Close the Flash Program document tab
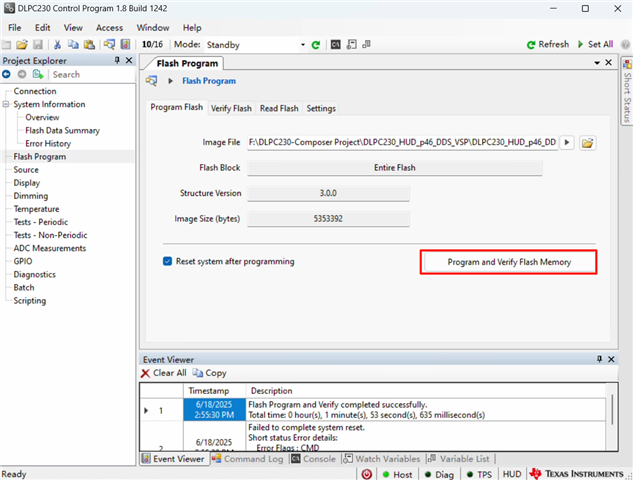Image resolution: width=633 pixels, height=480 pixels. click(x=608, y=63)
